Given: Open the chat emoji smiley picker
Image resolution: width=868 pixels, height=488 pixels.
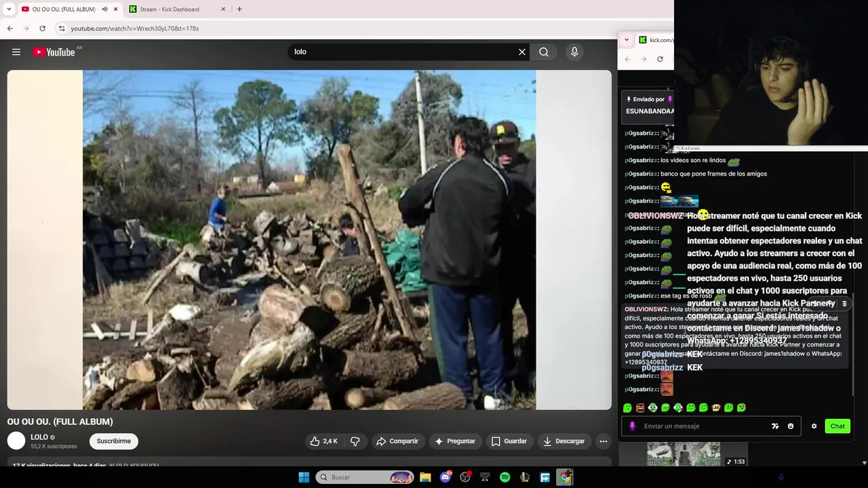Looking at the screenshot, I should coord(791,426).
